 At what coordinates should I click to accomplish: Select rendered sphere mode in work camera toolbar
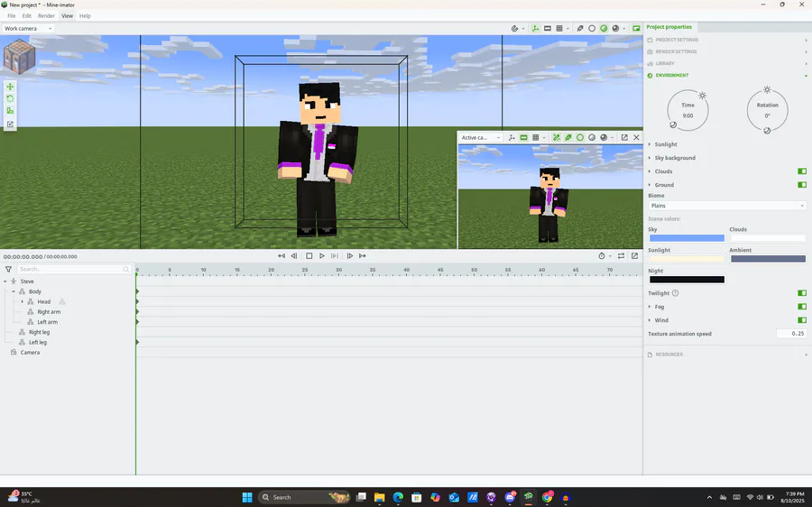pos(615,29)
